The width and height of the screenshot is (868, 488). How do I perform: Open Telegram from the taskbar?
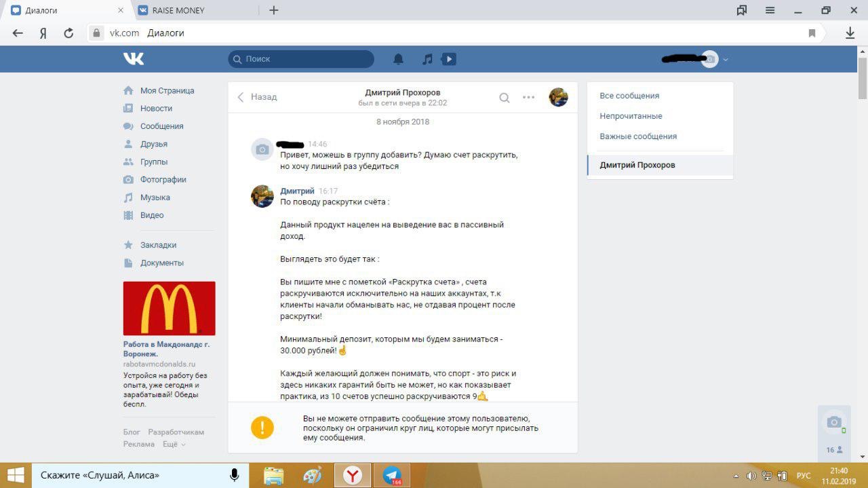click(x=392, y=475)
